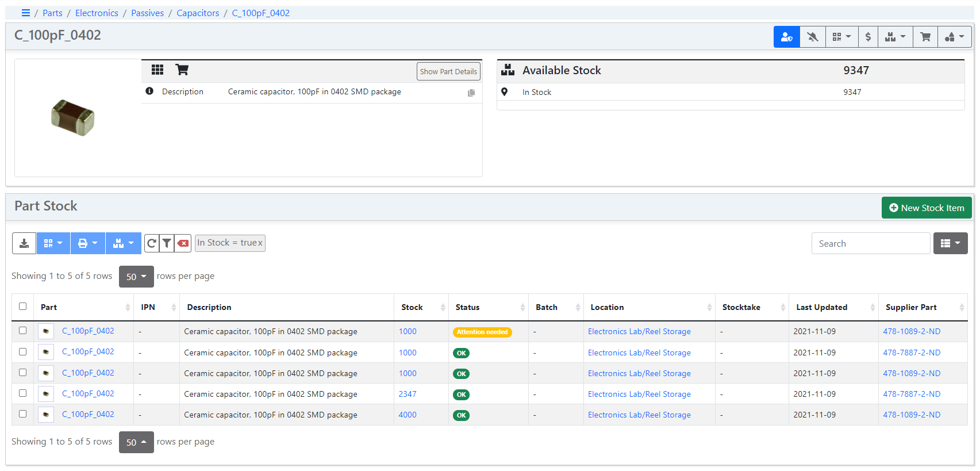Reload the stock table data
The height and width of the screenshot is (471, 980).
pos(151,243)
